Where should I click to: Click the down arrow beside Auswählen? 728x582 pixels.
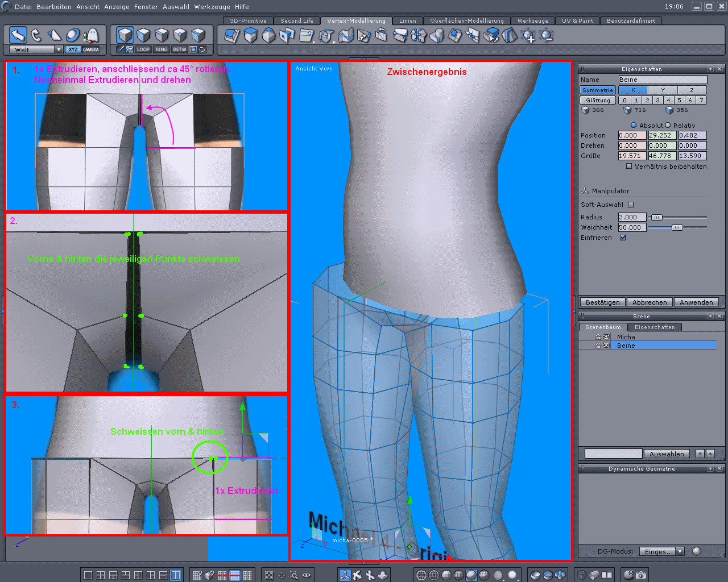tap(700, 454)
